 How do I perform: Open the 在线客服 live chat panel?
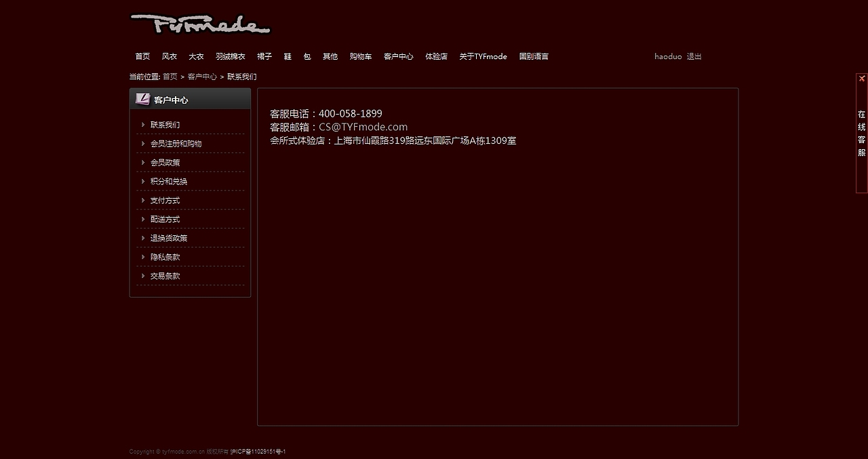[861, 133]
